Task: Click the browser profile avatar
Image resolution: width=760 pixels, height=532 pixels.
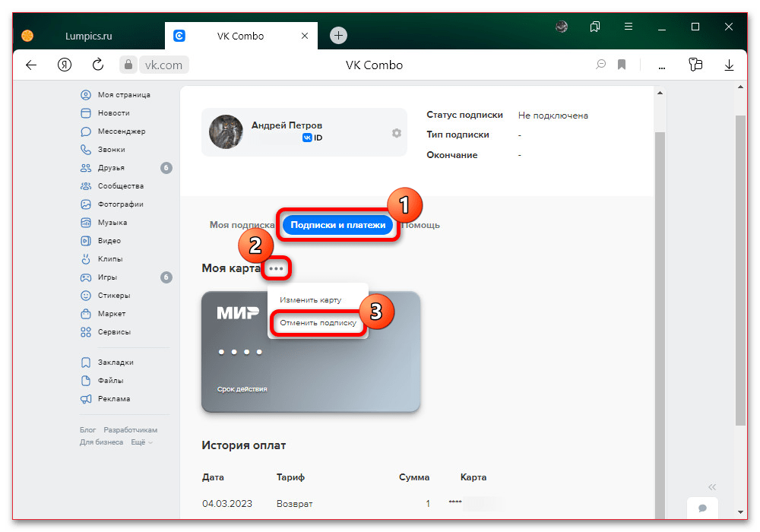Action: click(x=562, y=27)
